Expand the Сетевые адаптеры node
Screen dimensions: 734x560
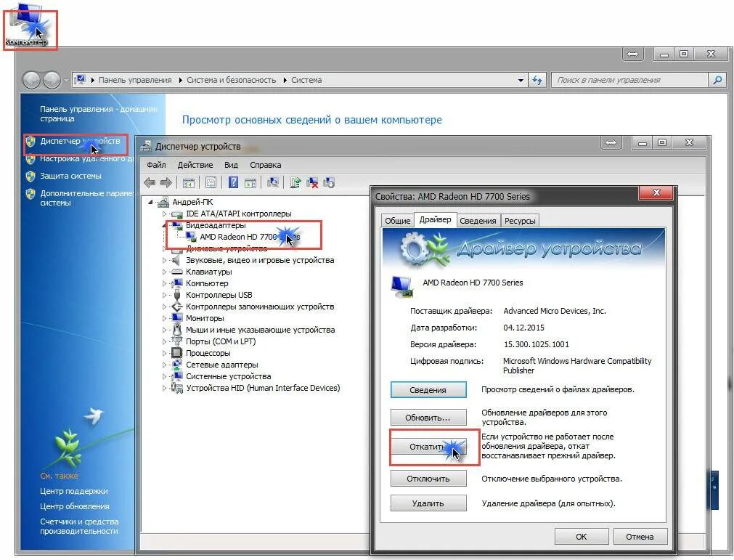coord(164,365)
